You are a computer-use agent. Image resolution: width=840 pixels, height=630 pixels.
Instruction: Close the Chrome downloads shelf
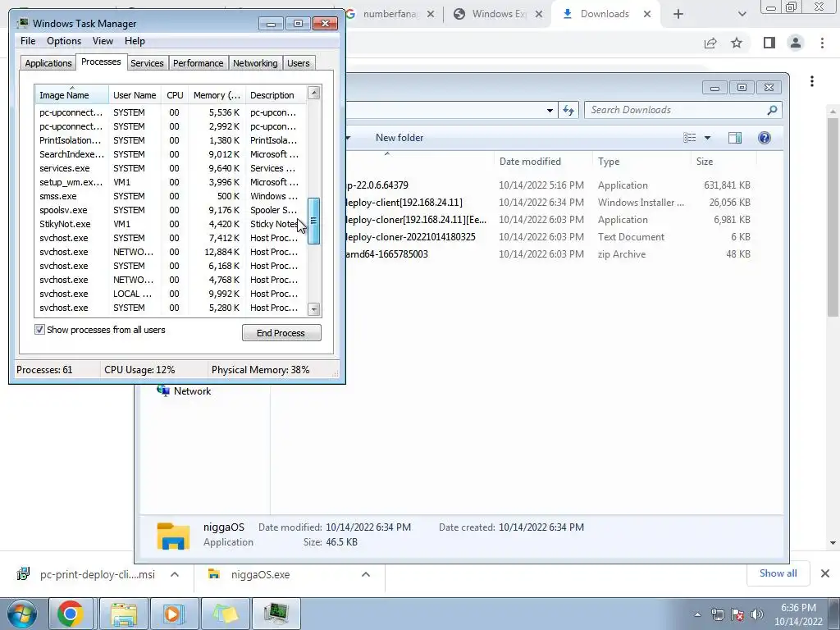pyautogui.click(x=825, y=573)
